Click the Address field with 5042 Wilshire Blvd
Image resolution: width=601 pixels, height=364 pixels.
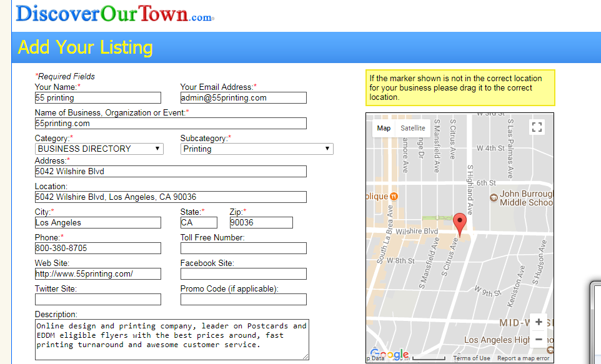pyautogui.click(x=171, y=171)
